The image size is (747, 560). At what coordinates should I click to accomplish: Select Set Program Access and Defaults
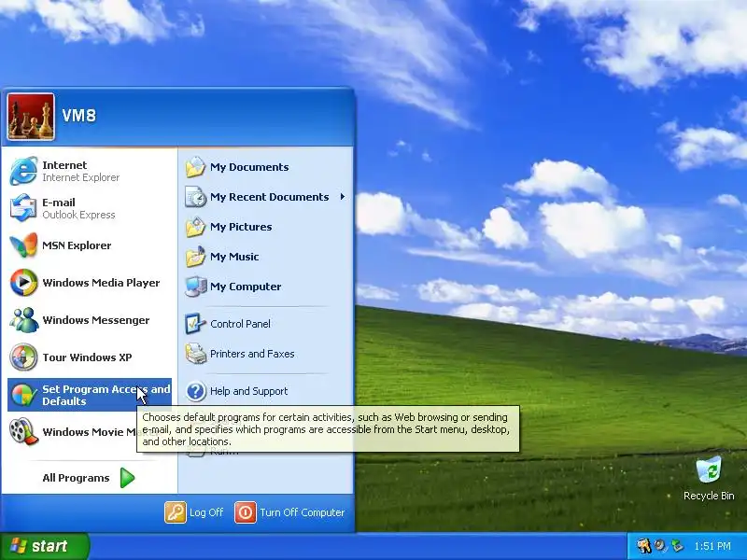tap(90, 395)
